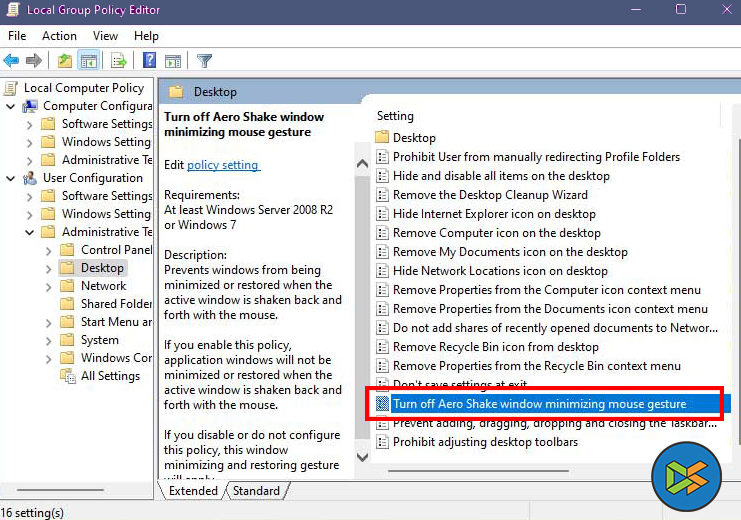The image size is (741, 520).
Task: Switch to the Standard tab
Action: pyautogui.click(x=256, y=491)
